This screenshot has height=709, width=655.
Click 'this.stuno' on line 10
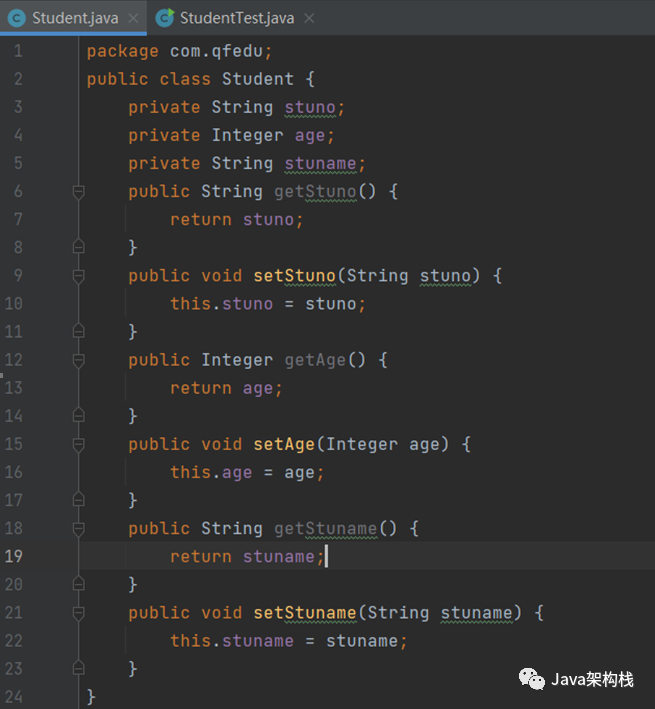221,304
